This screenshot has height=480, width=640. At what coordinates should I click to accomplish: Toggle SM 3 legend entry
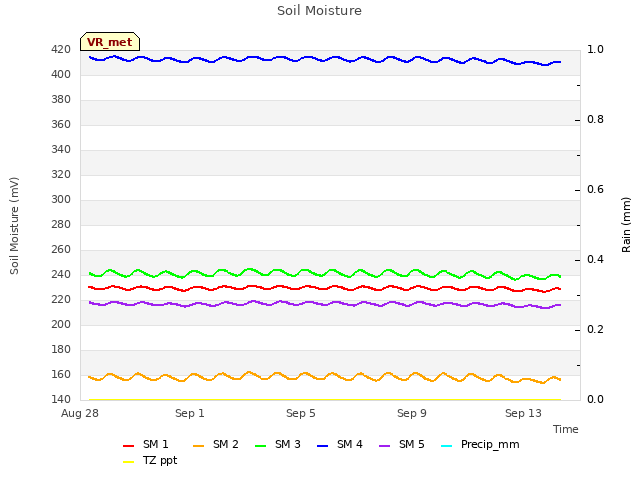(278, 444)
